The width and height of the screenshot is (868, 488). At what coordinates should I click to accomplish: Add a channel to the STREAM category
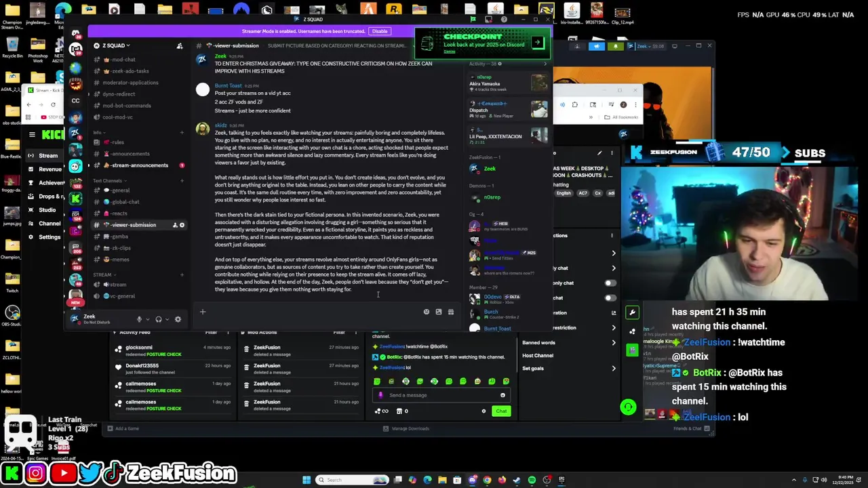coord(182,274)
